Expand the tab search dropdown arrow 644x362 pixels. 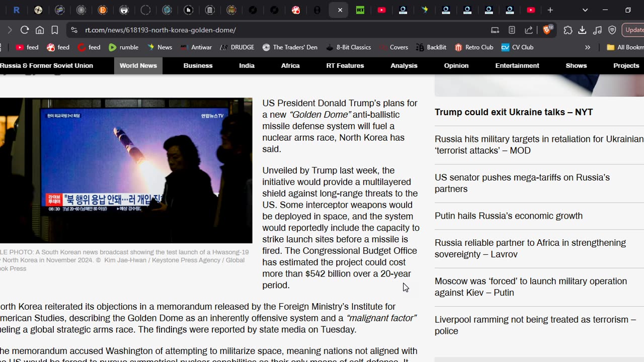(585, 10)
